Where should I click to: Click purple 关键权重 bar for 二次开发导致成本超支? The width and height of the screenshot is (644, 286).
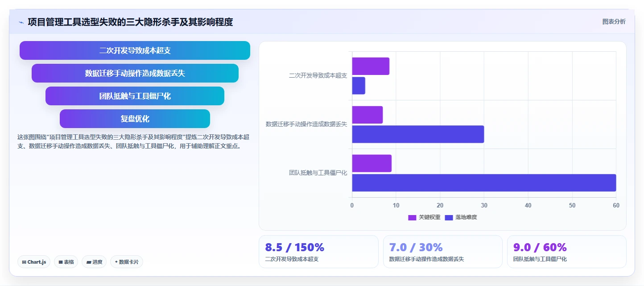[371, 66]
